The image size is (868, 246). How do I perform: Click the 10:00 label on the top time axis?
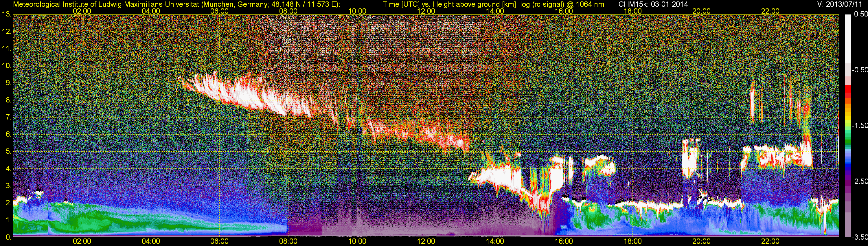point(357,11)
